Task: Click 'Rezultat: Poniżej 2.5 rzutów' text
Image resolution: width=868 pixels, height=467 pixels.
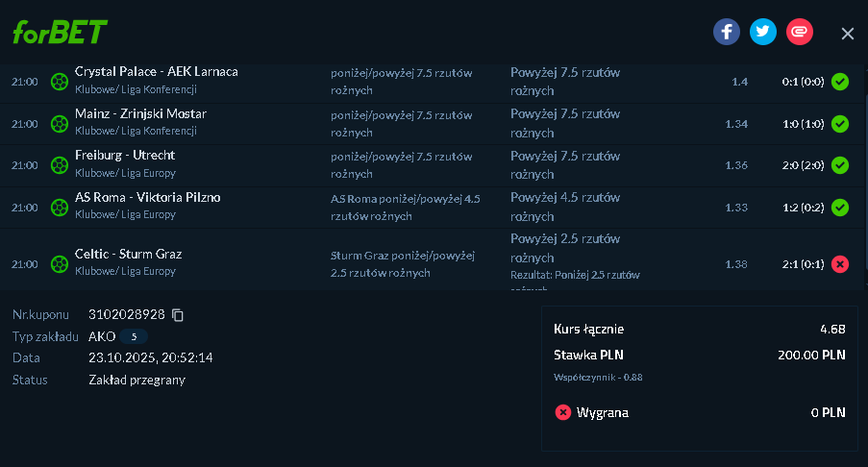Action: click(575, 275)
